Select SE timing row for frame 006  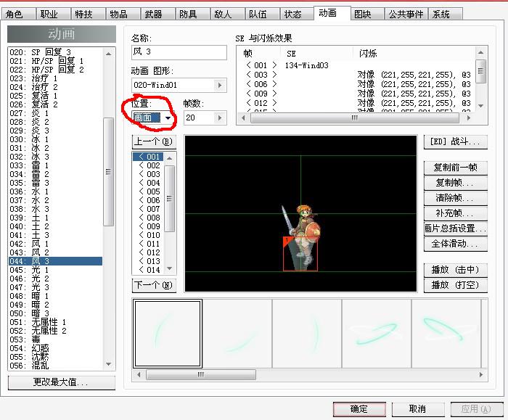pos(356,84)
